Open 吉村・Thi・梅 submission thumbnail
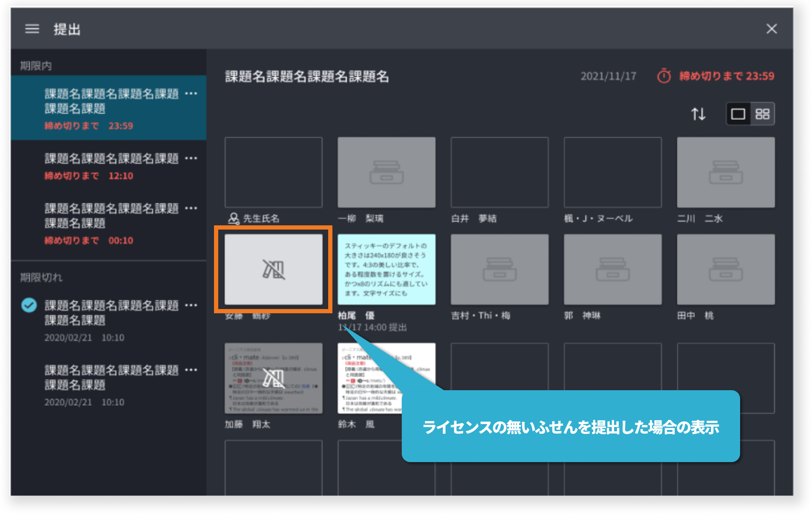Viewport: 812px width, 520px height. coord(499,269)
